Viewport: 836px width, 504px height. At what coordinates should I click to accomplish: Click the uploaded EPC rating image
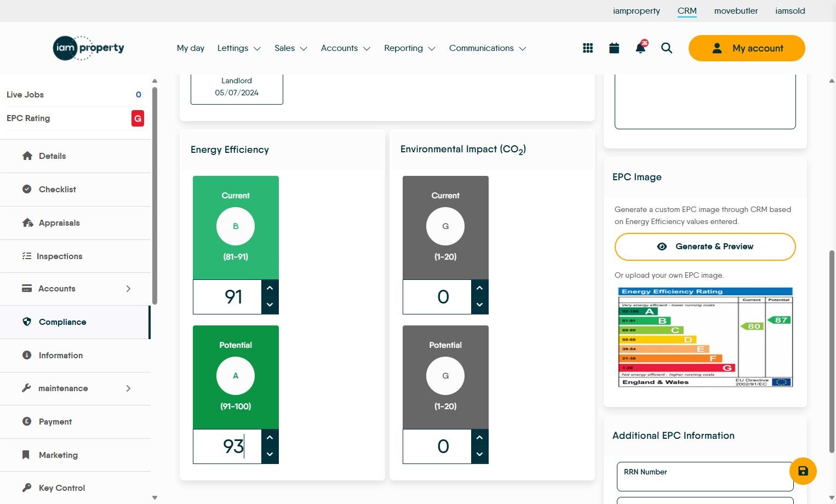tap(705, 337)
